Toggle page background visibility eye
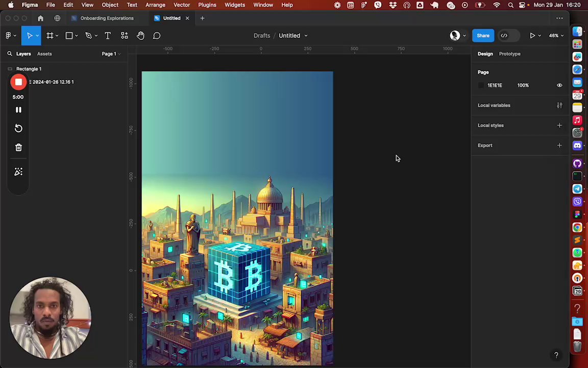Screen dimensions: 588x368 coord(559,85)
